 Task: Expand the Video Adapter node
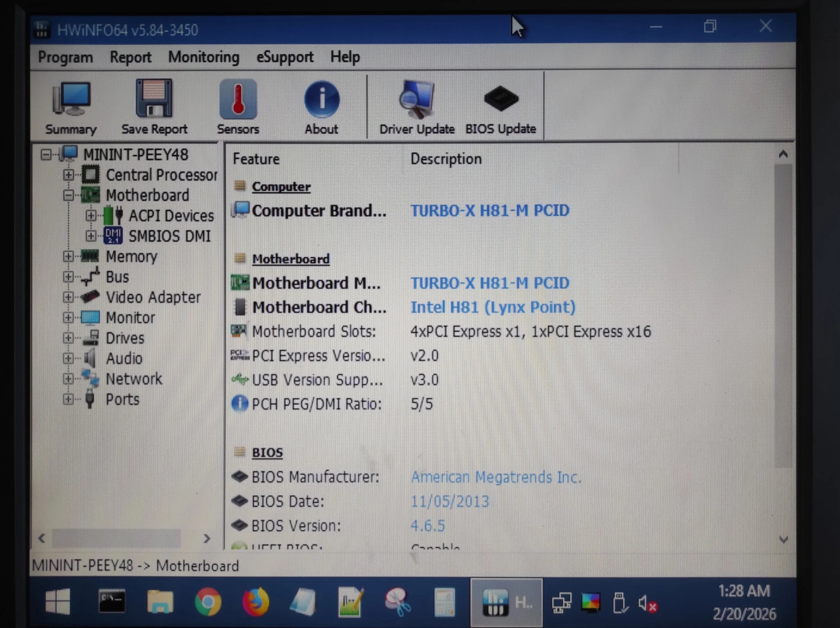[x=68, y=297]
